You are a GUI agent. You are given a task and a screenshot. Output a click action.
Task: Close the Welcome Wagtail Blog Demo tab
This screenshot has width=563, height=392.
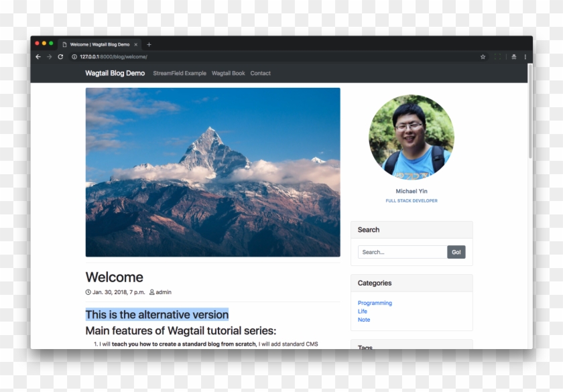pos(135,44)
